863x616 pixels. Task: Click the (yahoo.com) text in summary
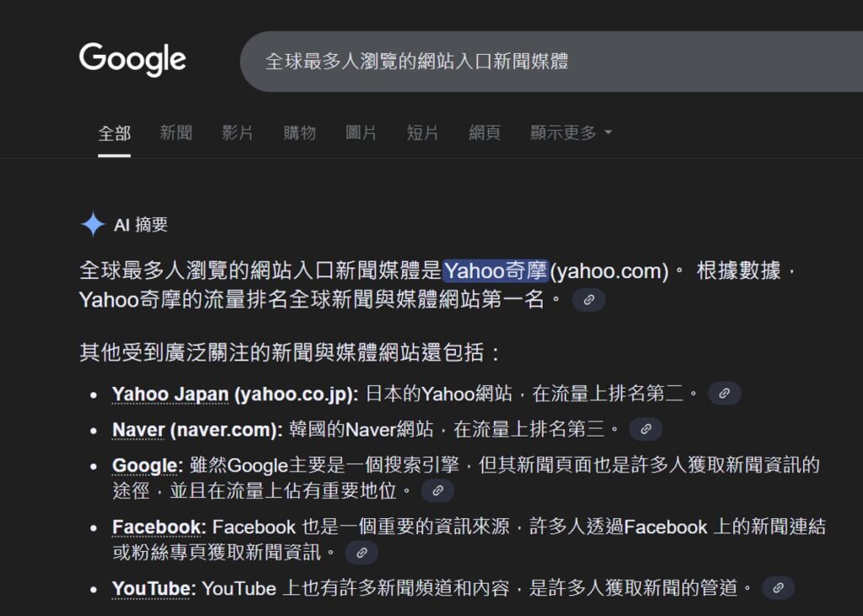[609, 271]
